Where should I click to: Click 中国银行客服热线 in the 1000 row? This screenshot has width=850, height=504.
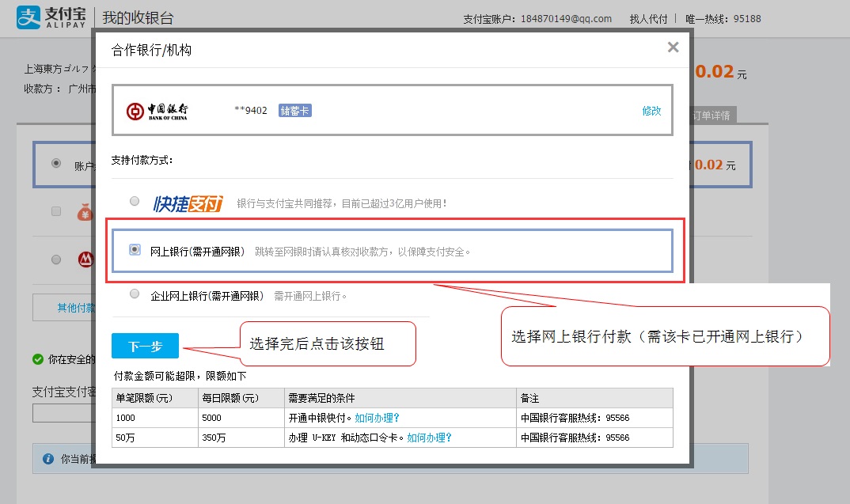tap(575, 418)
